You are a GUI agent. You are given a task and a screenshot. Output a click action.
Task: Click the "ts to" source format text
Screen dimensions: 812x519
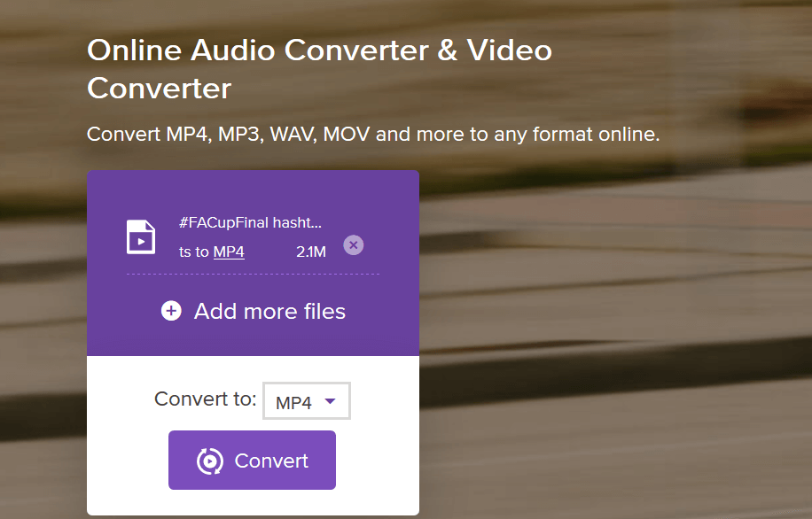(193, 252)
